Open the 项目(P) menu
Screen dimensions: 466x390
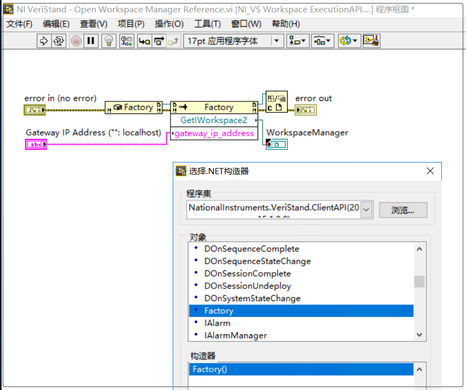131,24
